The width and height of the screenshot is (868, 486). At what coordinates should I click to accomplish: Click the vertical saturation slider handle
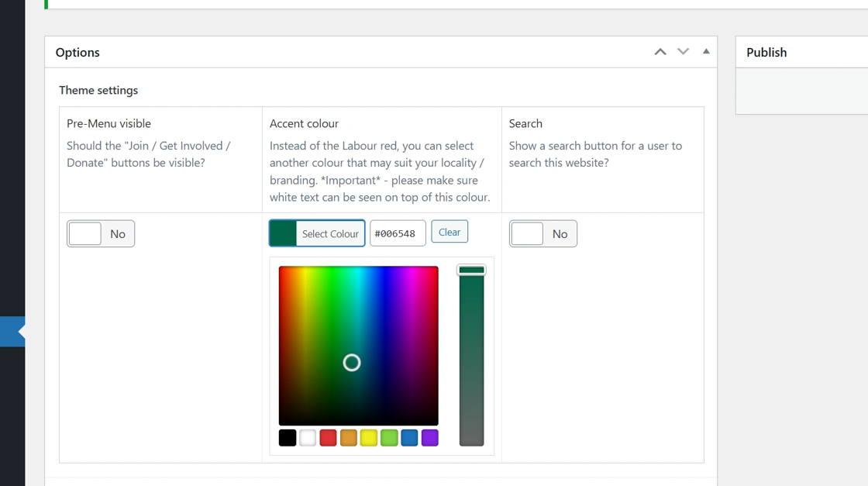point(472,270)
